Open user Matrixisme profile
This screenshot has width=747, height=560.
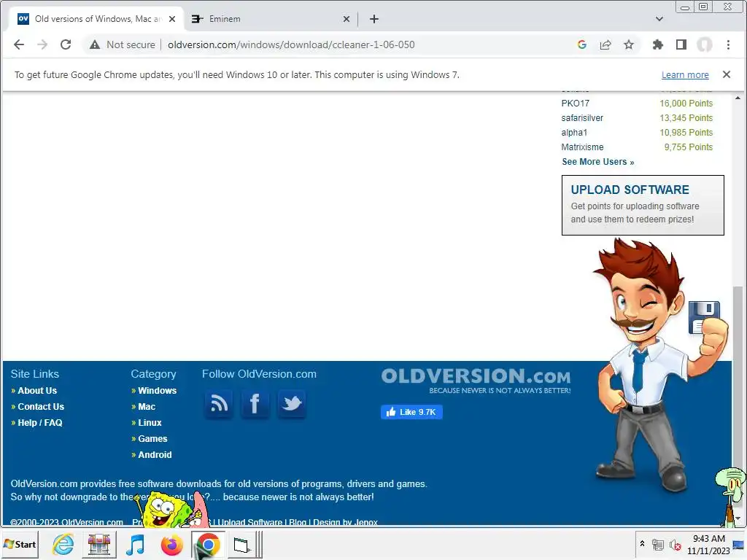582,147
